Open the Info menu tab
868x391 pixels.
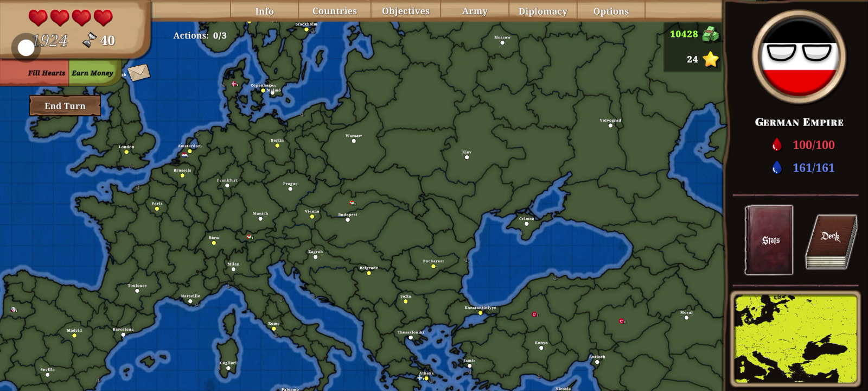264,11
